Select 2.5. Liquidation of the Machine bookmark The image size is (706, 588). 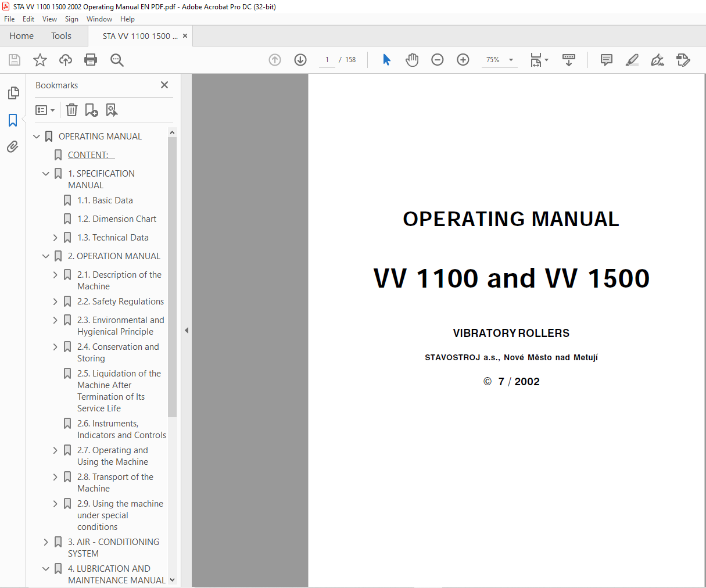(119, 391)
